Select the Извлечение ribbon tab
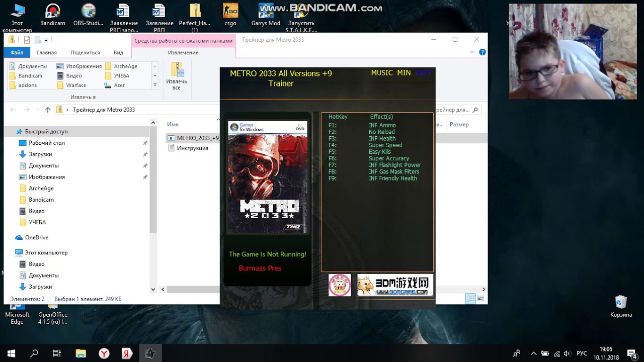Image resolution: width=644 pixels, height=362 pixels. [x=183, y=52]
